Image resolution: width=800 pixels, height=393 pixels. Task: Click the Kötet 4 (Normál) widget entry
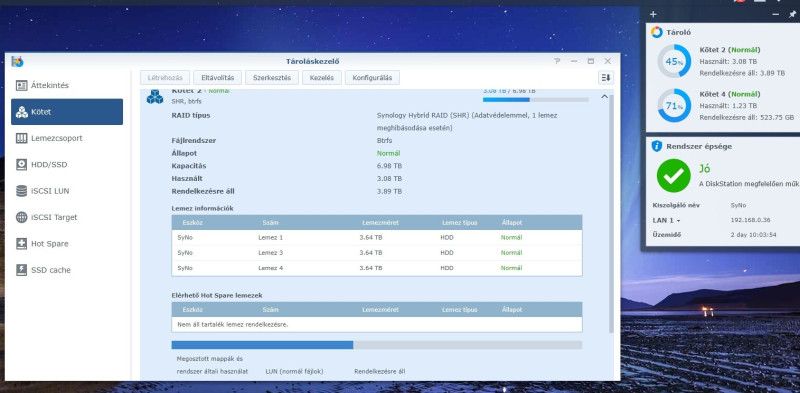pyautogui.click(x=730, y=94)
